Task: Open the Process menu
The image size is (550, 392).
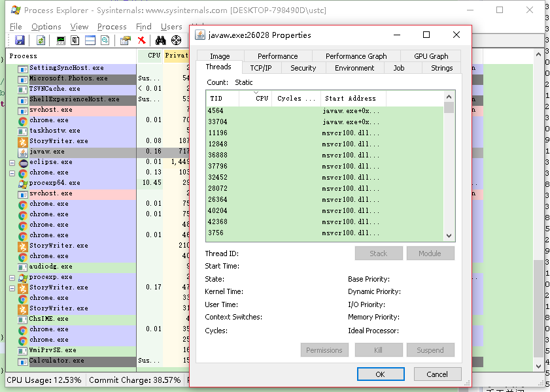Action: coord(112,27)
